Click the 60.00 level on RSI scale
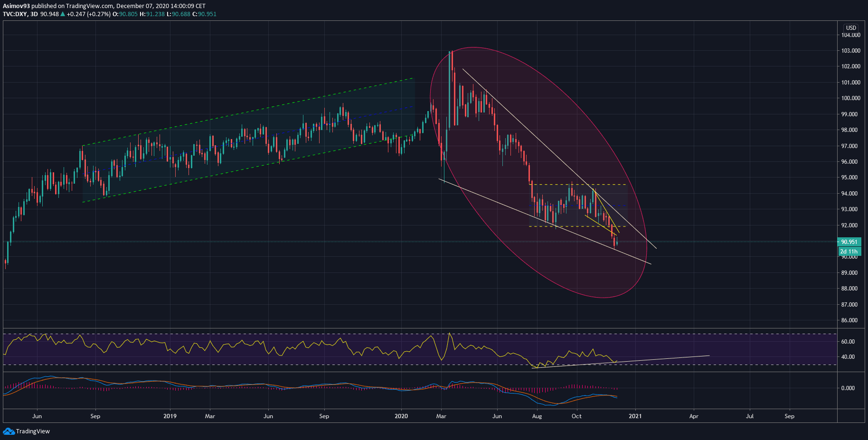This screenshot has width=868, height=440. click(x=848, y=342)
